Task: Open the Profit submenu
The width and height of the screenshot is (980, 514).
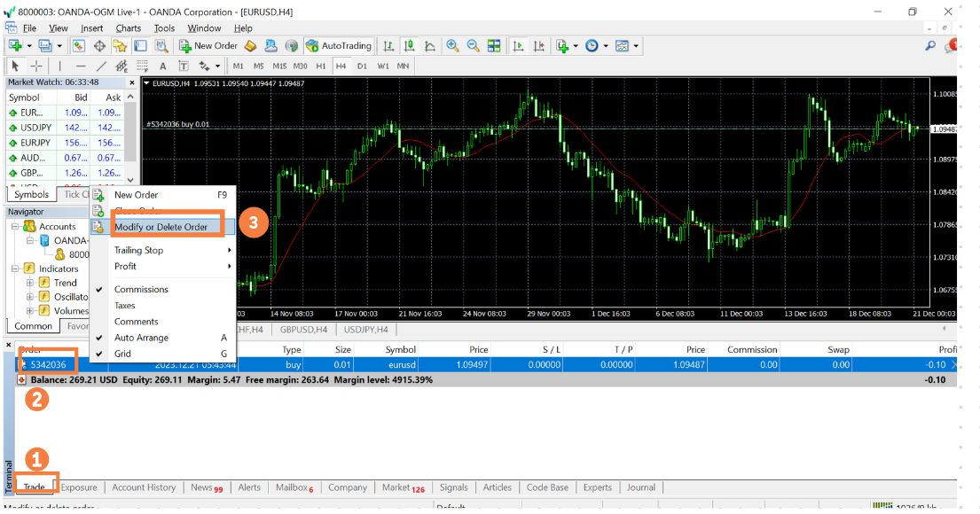Action: pyautogui.click(x=125, y=266)
